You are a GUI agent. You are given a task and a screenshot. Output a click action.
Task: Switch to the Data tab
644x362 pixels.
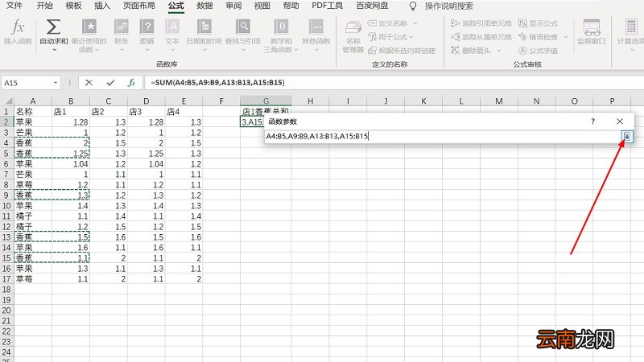pyautogui.click(x=204, y=6)
